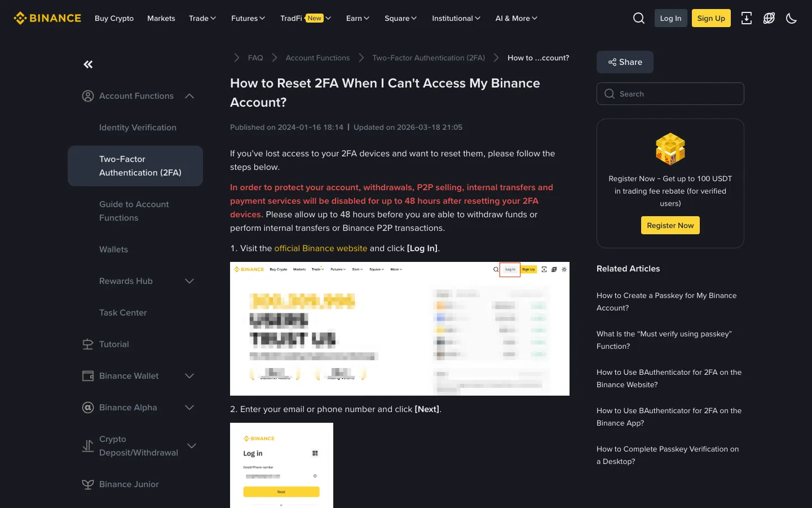Open the AI & More dropdown
Screen dimensions: 812x508
coord(517,18)
